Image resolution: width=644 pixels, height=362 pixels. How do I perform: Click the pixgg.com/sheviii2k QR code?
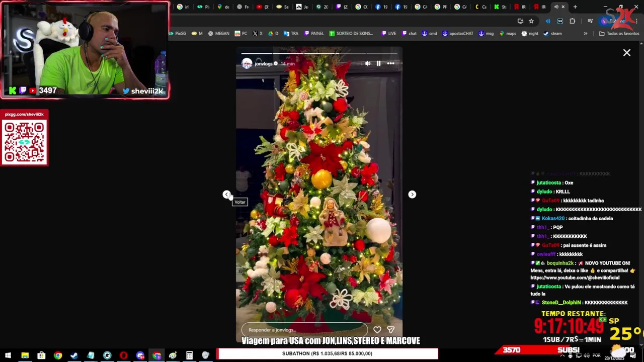(24, 141)
